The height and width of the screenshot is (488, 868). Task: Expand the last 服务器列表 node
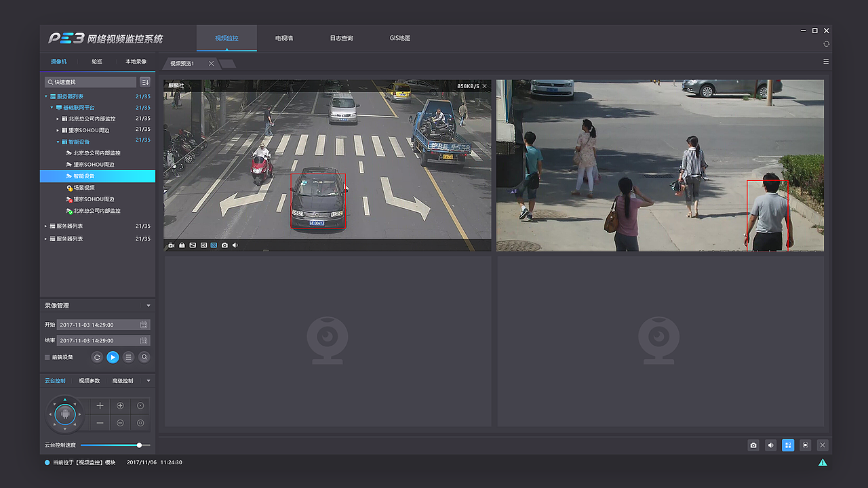46,239
